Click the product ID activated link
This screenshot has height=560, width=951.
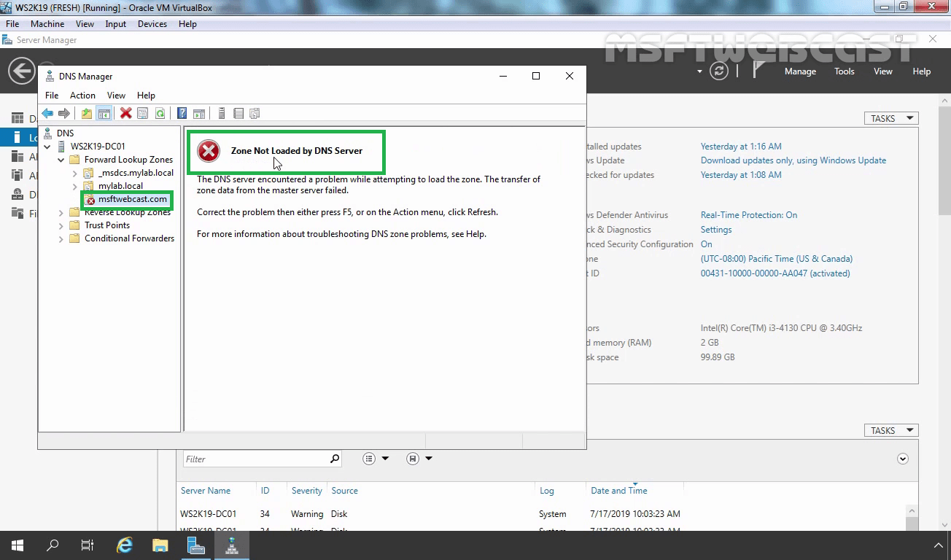point(775,273)
